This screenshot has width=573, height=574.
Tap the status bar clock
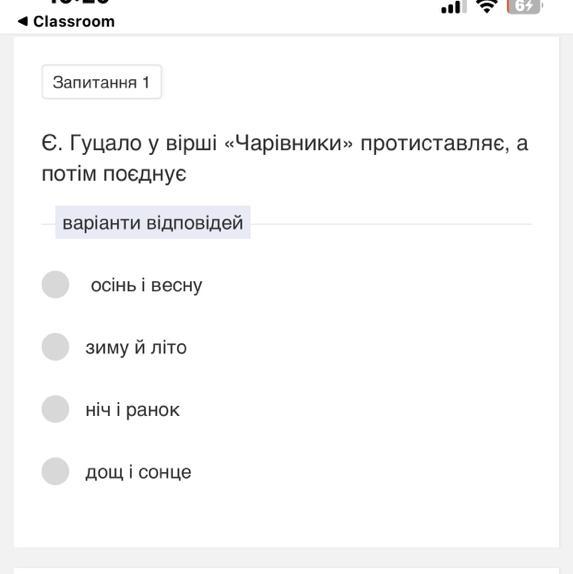click(x=79, y=2)
